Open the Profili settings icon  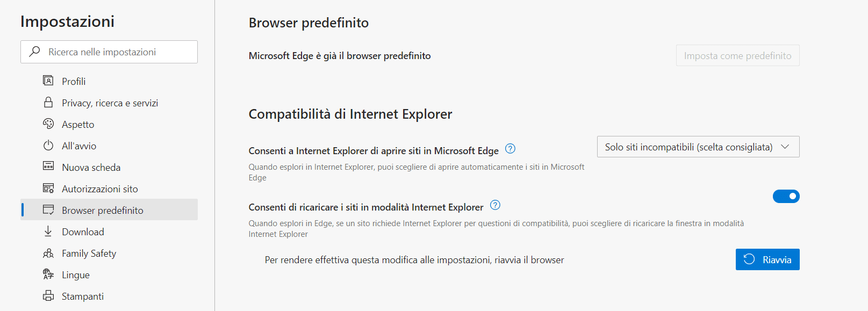(x=48, y=81)
